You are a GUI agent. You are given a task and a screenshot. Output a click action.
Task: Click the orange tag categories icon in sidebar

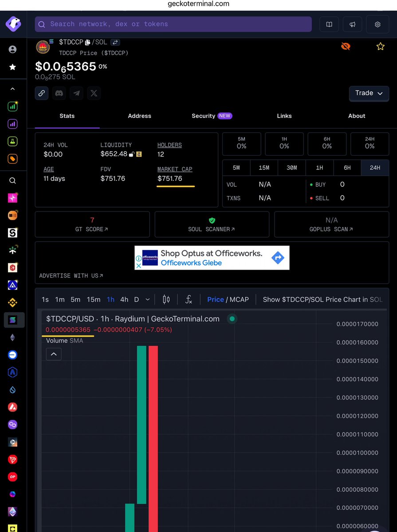click(12, 158)
